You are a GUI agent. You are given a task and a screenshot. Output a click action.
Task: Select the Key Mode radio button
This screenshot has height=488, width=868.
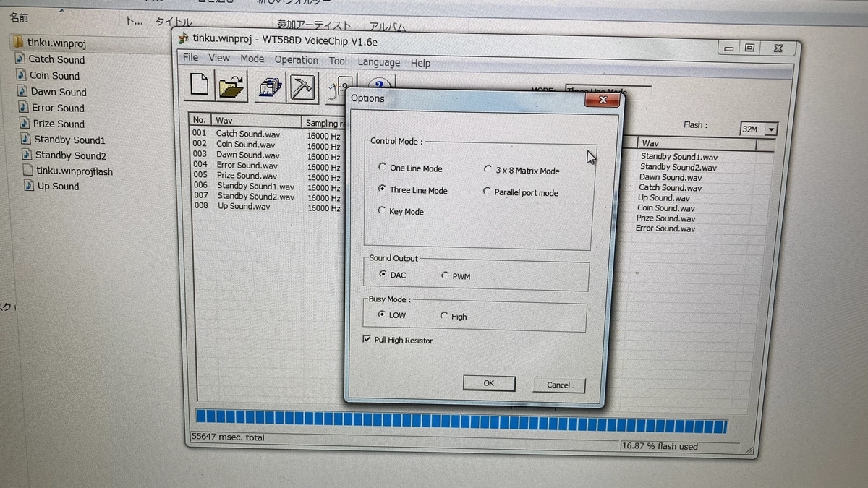[382, 210]
